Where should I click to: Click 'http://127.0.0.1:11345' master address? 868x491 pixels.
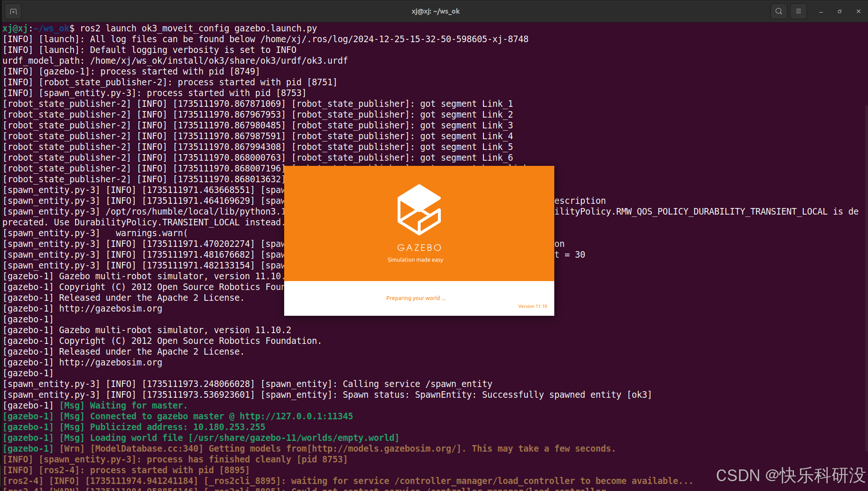click(296, 417)
